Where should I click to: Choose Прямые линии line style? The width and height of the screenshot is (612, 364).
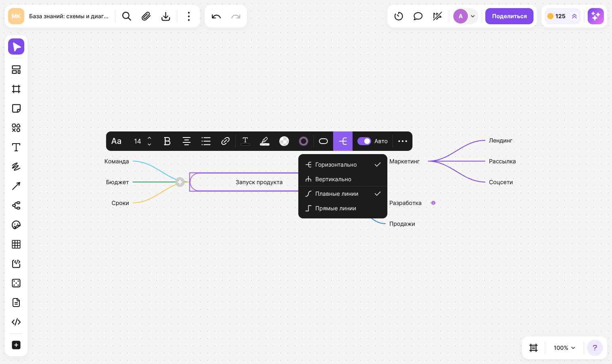[343, 208]
